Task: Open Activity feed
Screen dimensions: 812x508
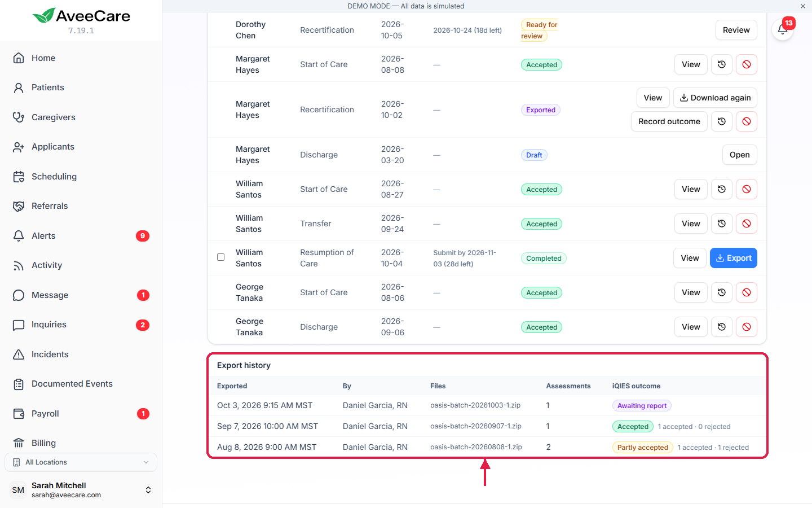Action: (x=81, y=265)
